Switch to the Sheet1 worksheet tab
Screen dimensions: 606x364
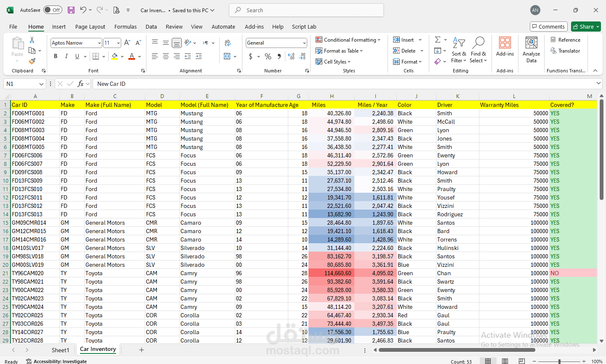60,350
